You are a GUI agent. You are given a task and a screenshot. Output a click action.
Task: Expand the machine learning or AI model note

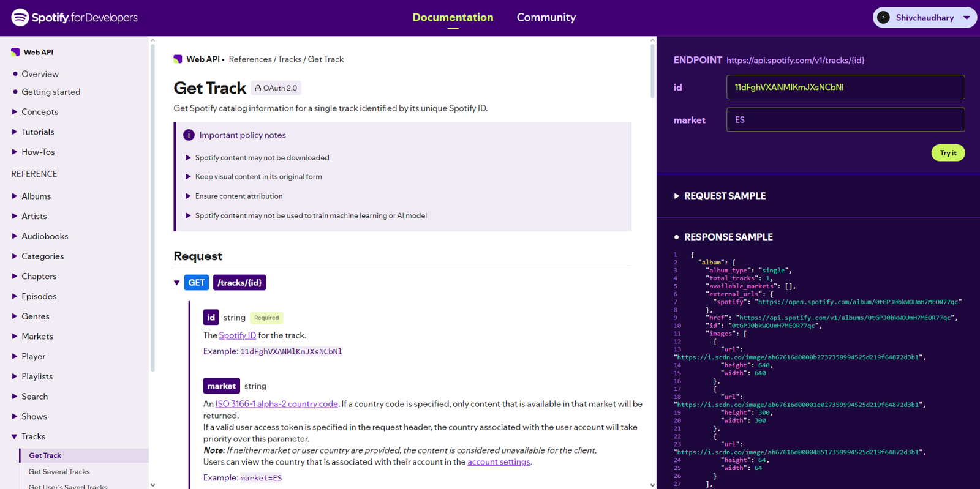(306, 215)
